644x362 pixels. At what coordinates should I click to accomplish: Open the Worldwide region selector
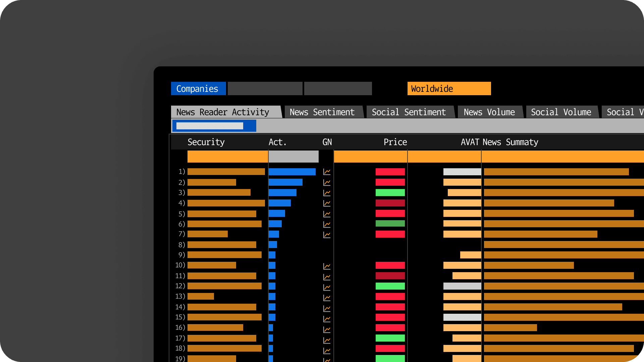[x=449, y=88]
